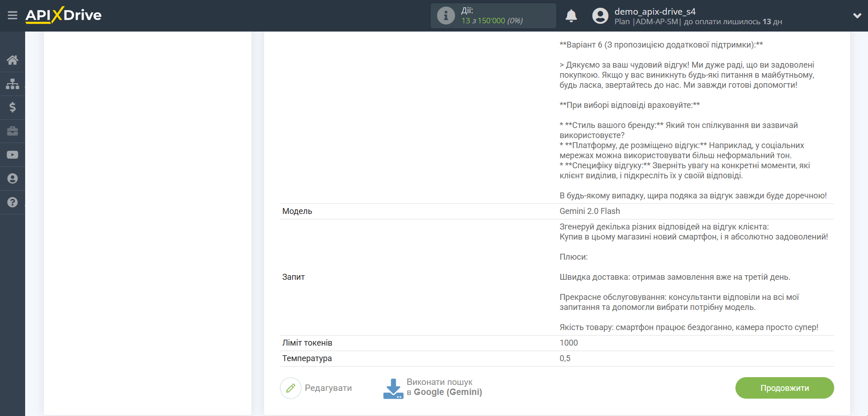Viewport: 868px width, 416px height.
Task: Click demo_apix-drive_s4 username
Action: pos(655,11)
